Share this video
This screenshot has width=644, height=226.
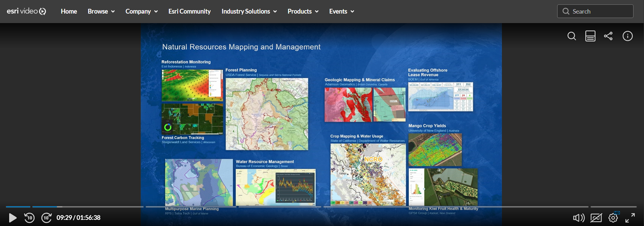tap(608, 36)
